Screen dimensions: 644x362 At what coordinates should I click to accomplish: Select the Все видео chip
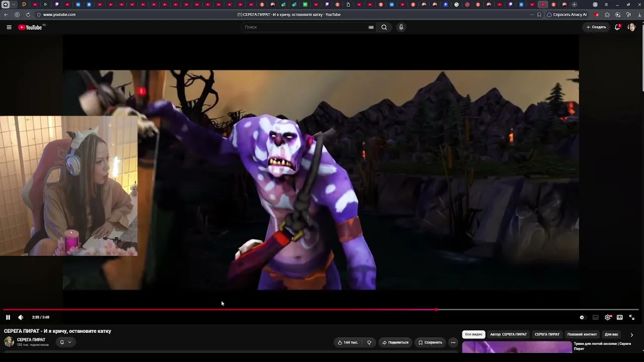(473, 334)
